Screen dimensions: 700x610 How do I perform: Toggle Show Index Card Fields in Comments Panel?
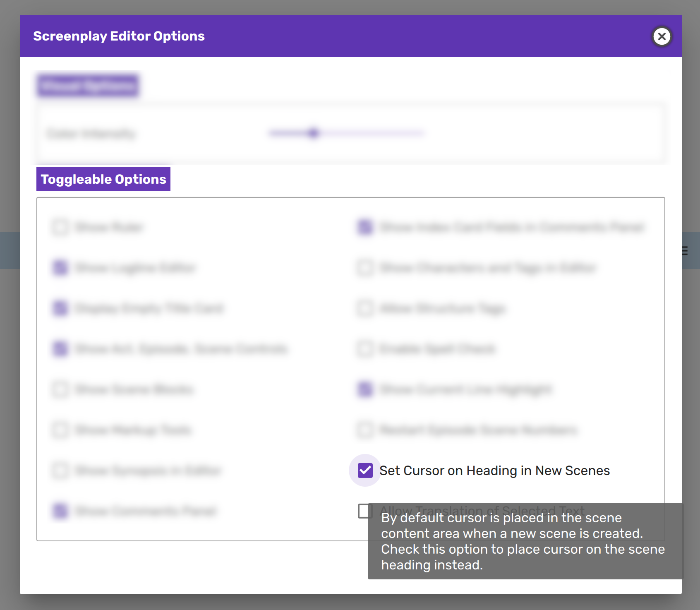[x=365, y=227]
